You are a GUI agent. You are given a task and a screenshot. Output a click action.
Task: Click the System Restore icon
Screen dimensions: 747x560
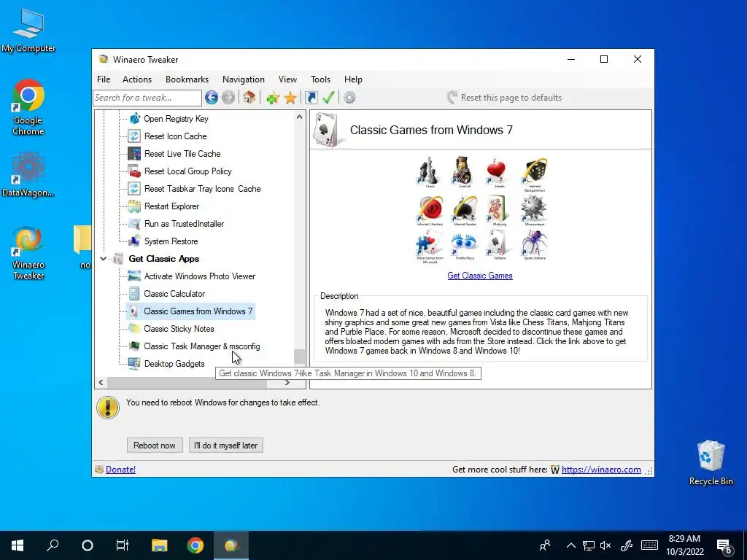click(134, 241)
